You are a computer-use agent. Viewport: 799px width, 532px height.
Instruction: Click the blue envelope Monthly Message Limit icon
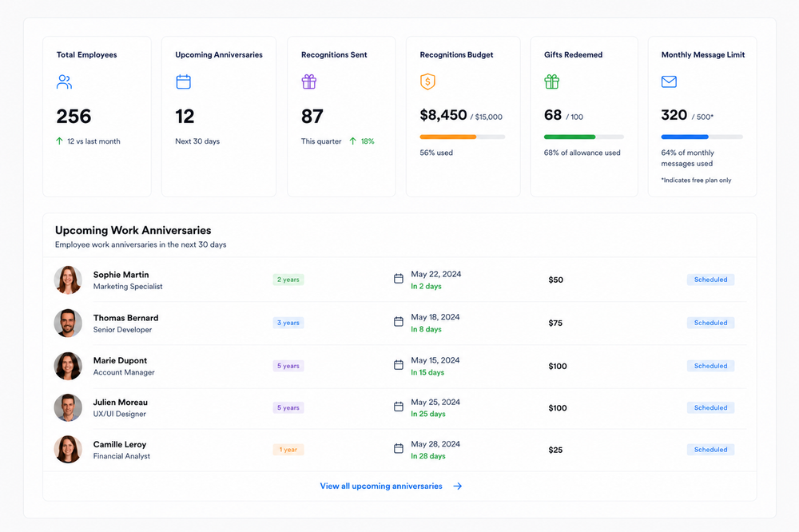click(669, 81)
